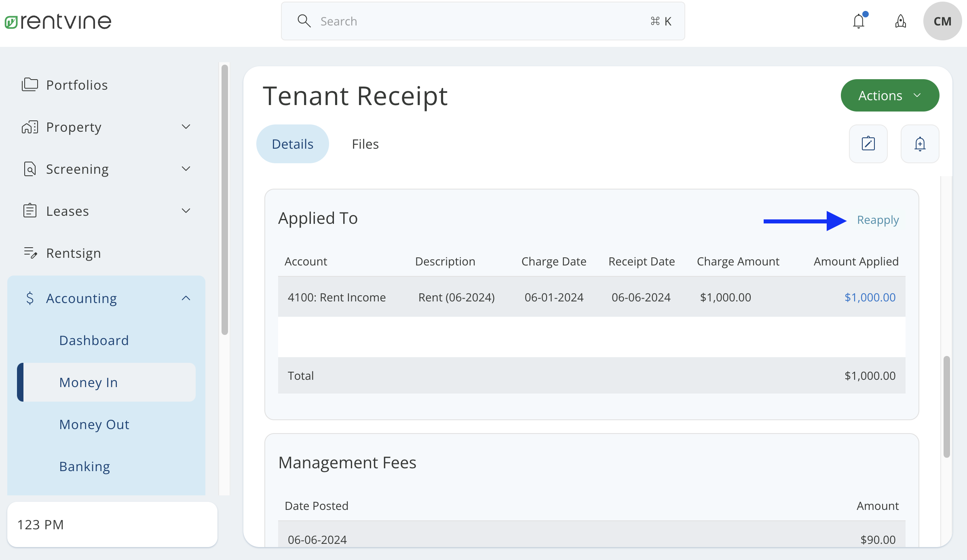Click the Screening magnifier-document icon
This screenshot has height=560, width=967.
30,168
